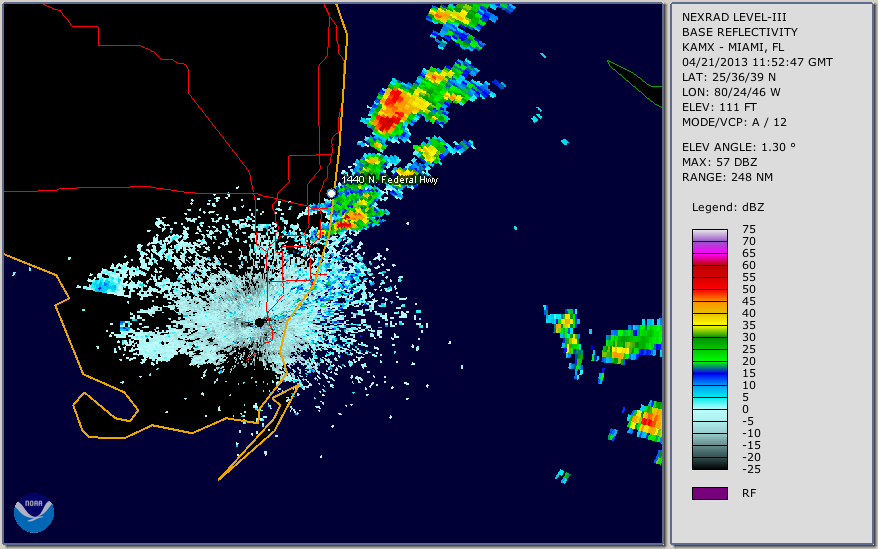Click the 10 dBZ blue legend swatch
This screenshot has width=878, height=549.
tap(709, 391)
